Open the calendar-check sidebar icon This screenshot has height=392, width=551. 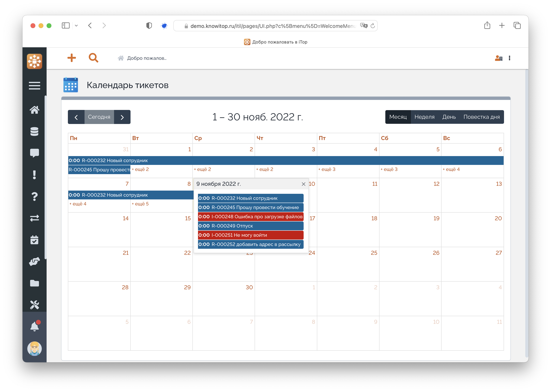[34, 240]
